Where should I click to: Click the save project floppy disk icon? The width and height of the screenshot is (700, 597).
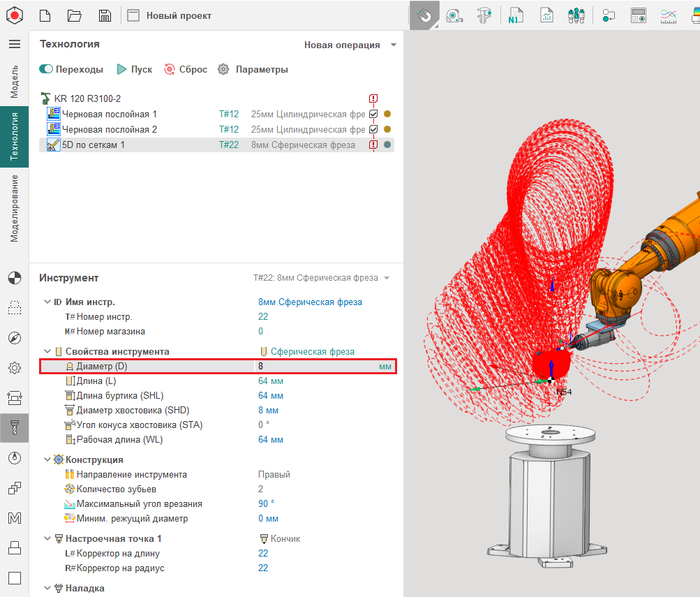[105, 15]
